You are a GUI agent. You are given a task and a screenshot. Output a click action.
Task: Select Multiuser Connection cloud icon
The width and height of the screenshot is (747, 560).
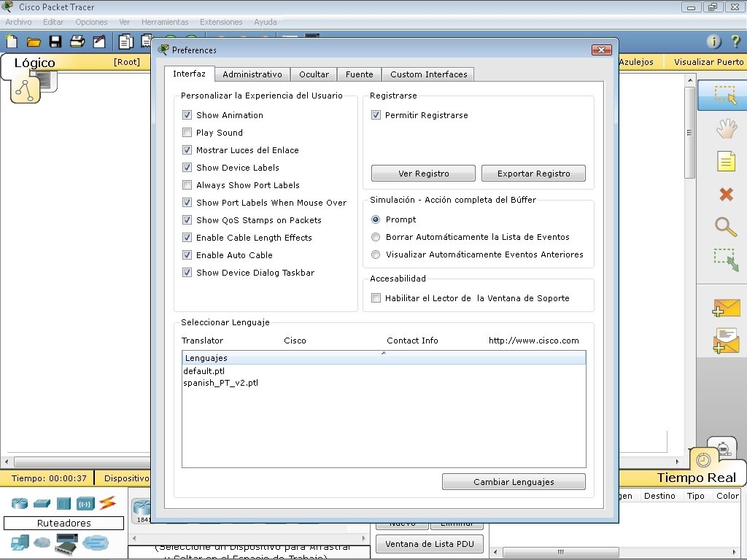[x=96, y=542]
